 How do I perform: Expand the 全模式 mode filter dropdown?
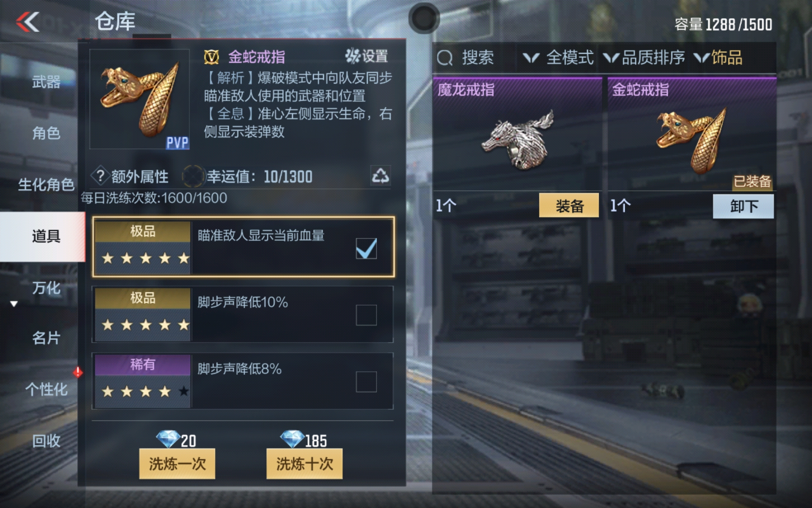coord(558,58)
